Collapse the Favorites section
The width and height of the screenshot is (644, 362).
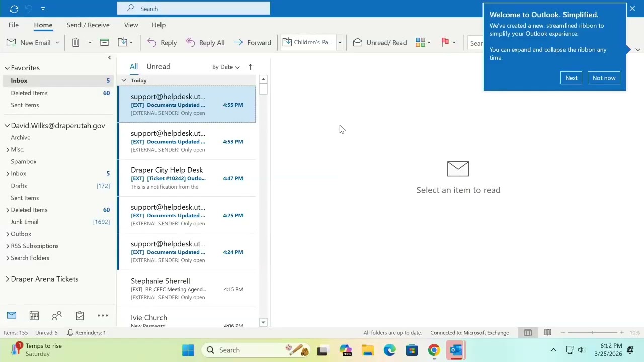[7, 68]
